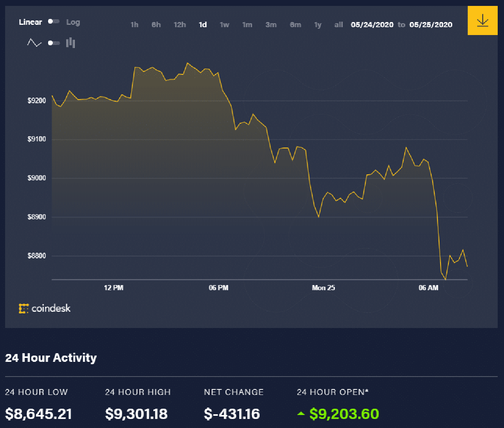Click the coindesk logo

(45, 308)
